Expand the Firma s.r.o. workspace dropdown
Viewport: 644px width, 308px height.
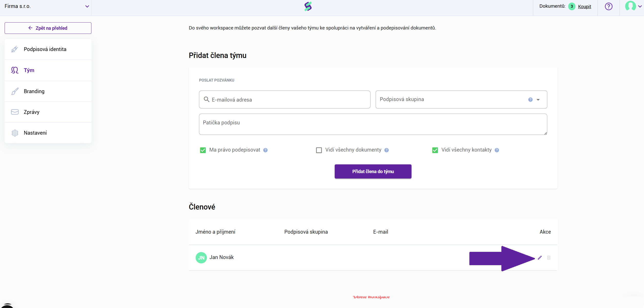[87, 6]
